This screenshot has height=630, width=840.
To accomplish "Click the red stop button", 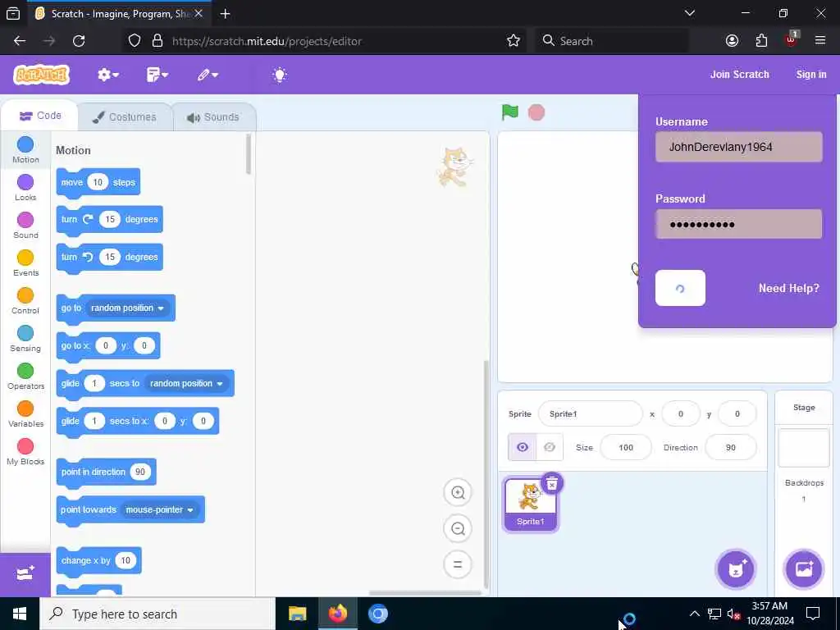I will tap(536, 112).
